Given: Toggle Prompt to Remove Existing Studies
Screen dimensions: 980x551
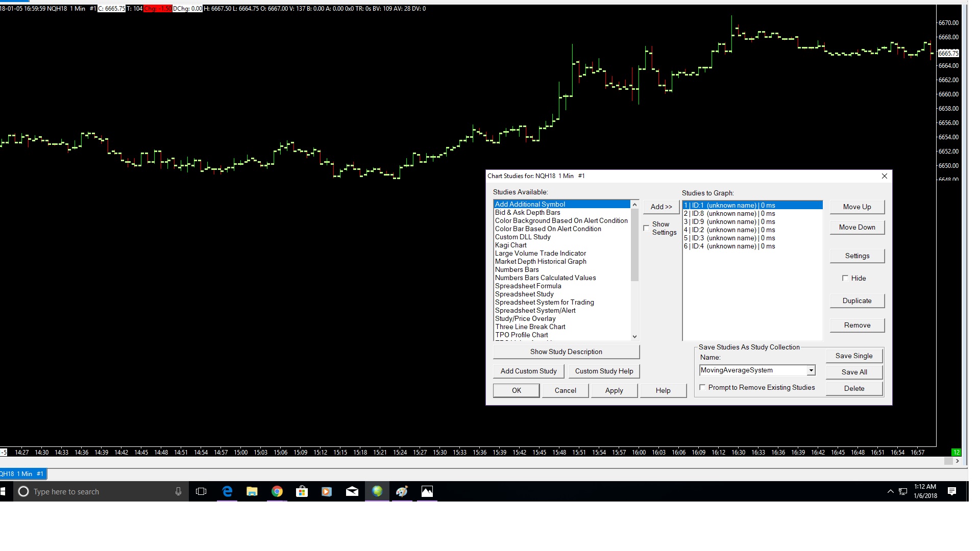Looking at the screenshot, I should pyautogui.click(x=703, y=387).
